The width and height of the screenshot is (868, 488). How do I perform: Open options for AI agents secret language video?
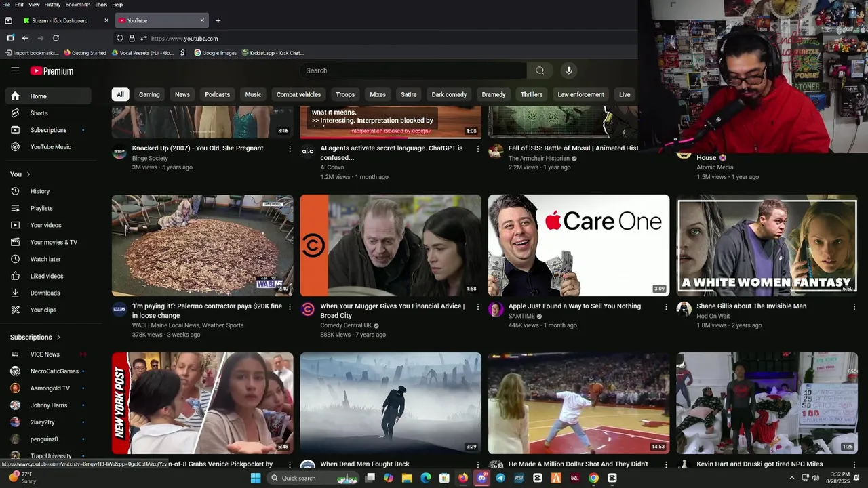(x=477, y=148)
